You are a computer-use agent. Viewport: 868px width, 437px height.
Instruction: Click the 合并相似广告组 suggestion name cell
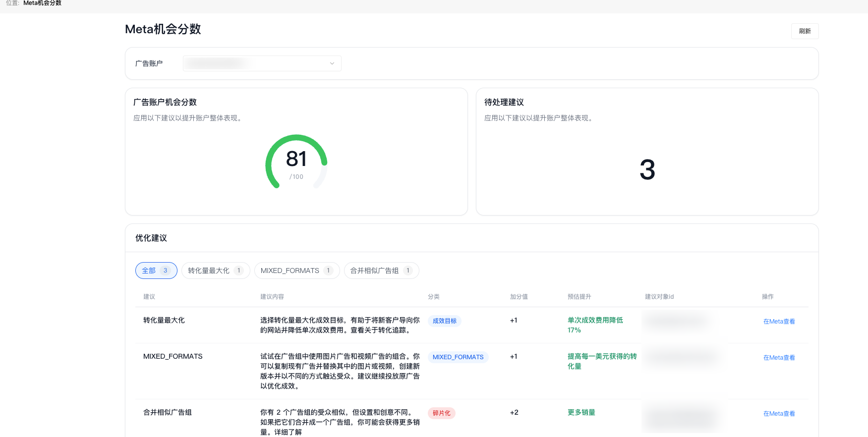tap(168, 412)
